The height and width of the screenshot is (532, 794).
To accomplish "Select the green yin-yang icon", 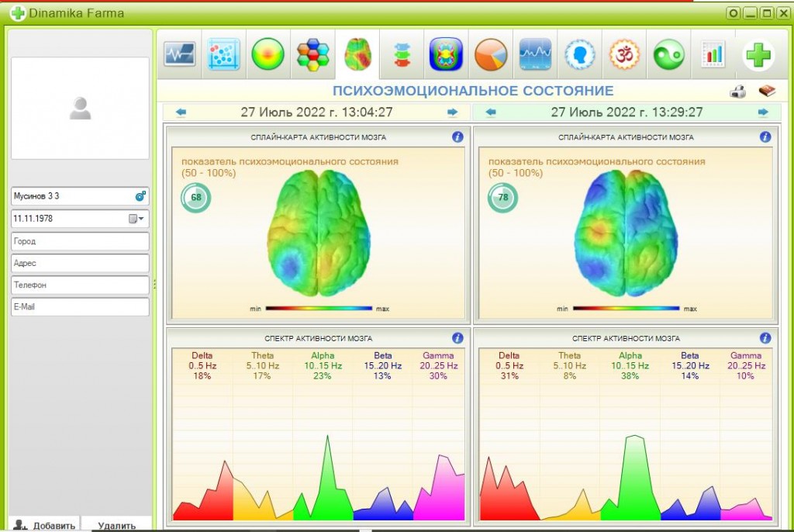I will [x=668, y=54].
